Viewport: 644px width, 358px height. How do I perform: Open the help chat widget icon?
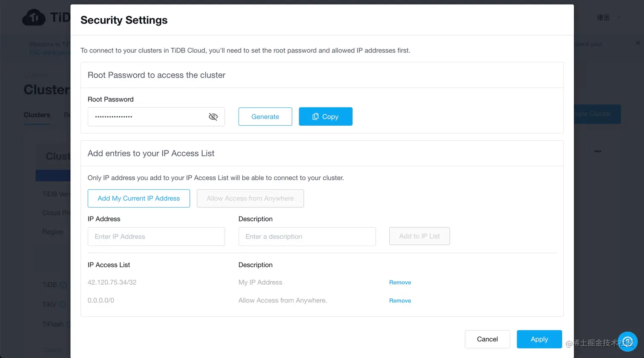tap(627, 341)
